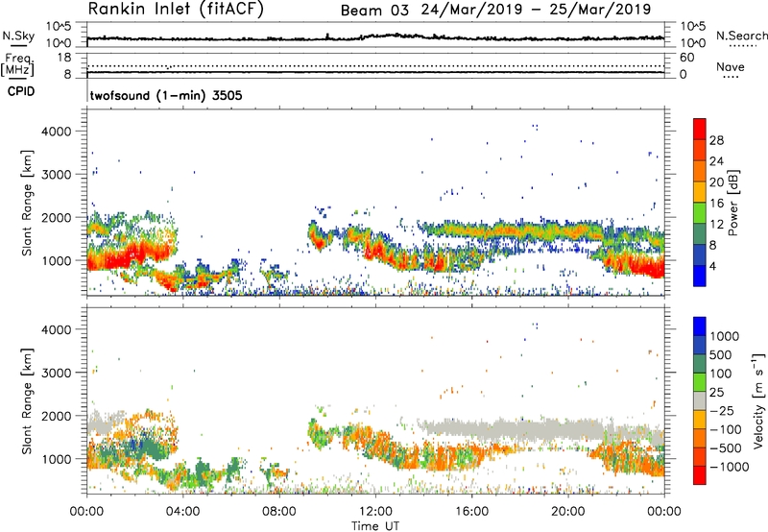
Task: Click the "-25" label on the velocity colorbar
Action: pyautogui.click(x=724, y=411)
